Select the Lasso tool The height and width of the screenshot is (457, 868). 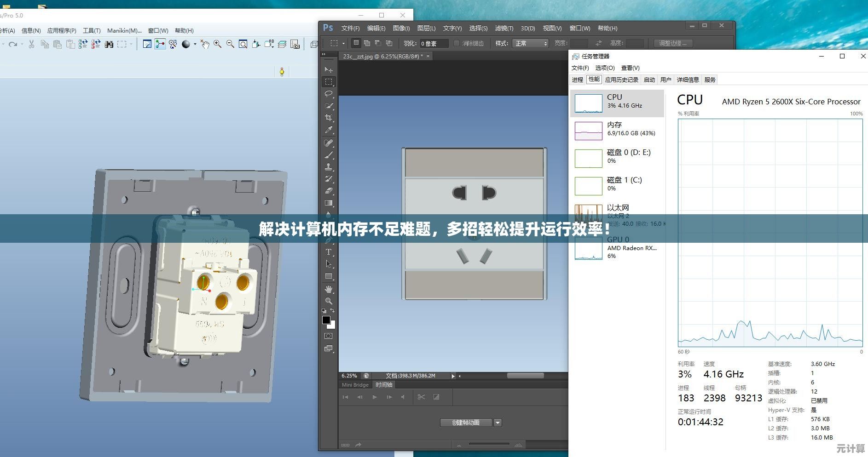329,94
